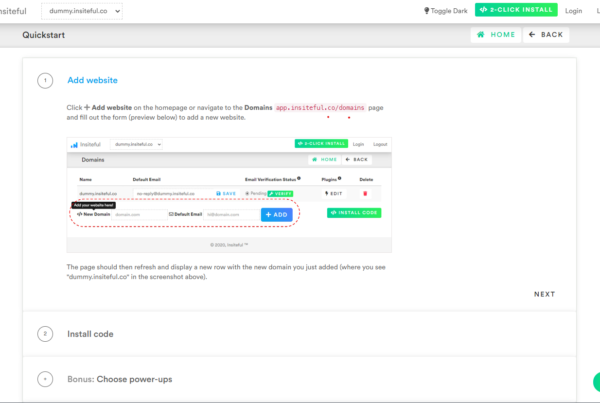Expand the Install code step

[90, 334]
